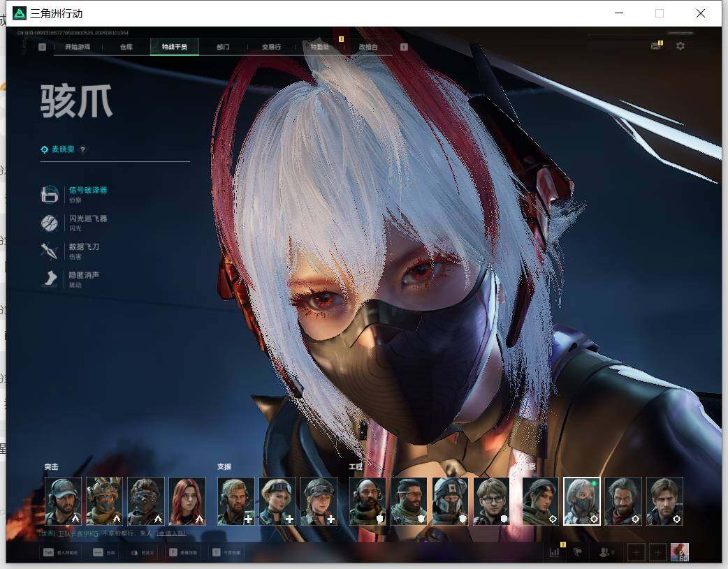Switch to the 仓库 tab
The height and width of the screenshot is (569, 728).
126,47
